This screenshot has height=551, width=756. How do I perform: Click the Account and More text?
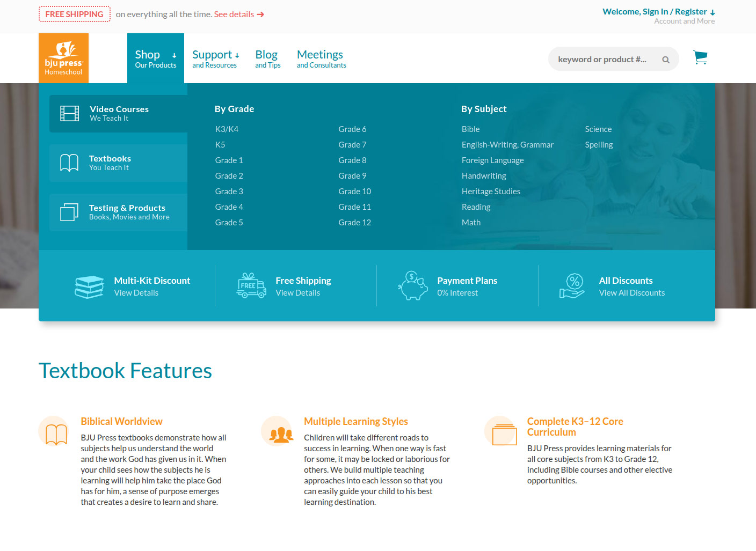(x=685, y=21)
